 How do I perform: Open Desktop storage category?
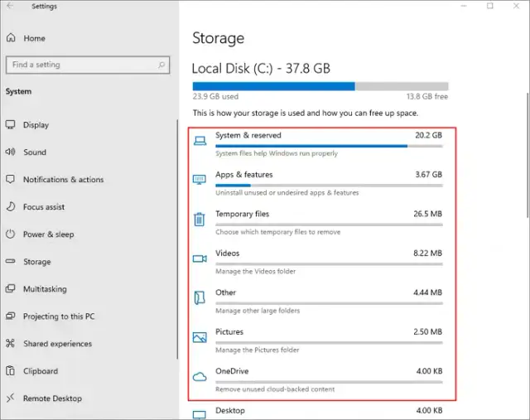coord(318,413)
